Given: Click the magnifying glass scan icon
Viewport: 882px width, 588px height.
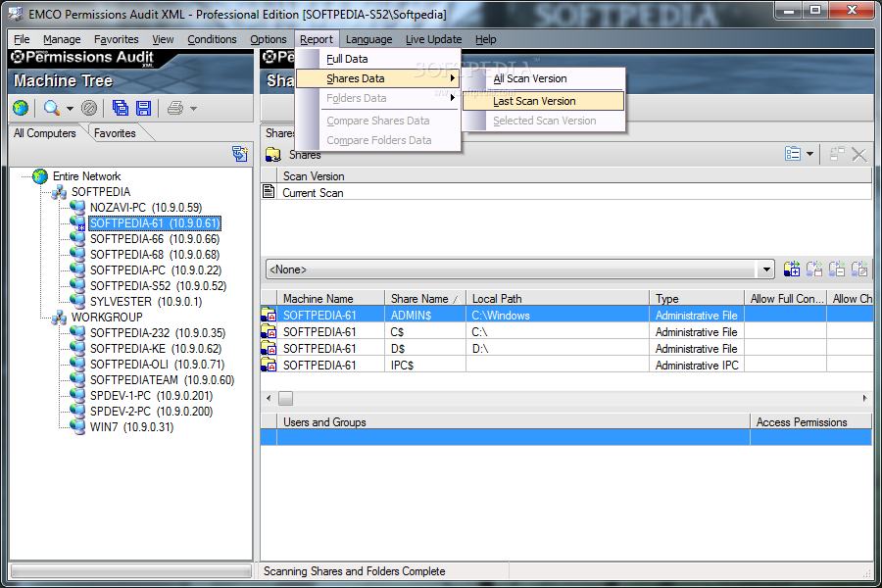Looking at the screenshot, I should 52,108.
